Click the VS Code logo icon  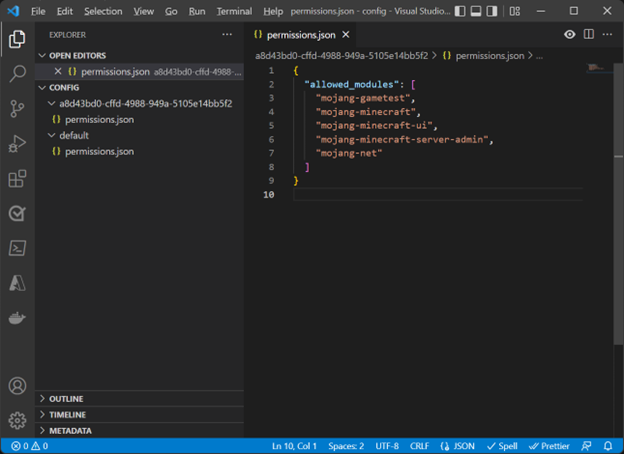(13, 11)
